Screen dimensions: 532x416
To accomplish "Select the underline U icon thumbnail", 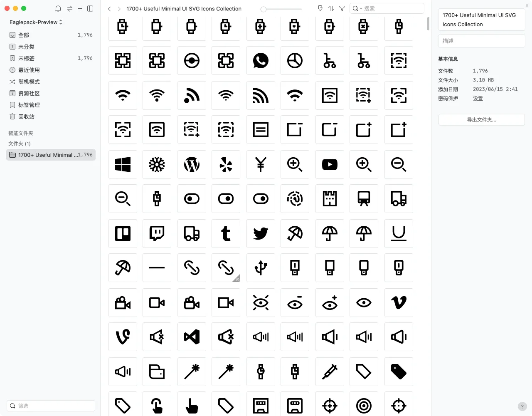I will [399, 234].
